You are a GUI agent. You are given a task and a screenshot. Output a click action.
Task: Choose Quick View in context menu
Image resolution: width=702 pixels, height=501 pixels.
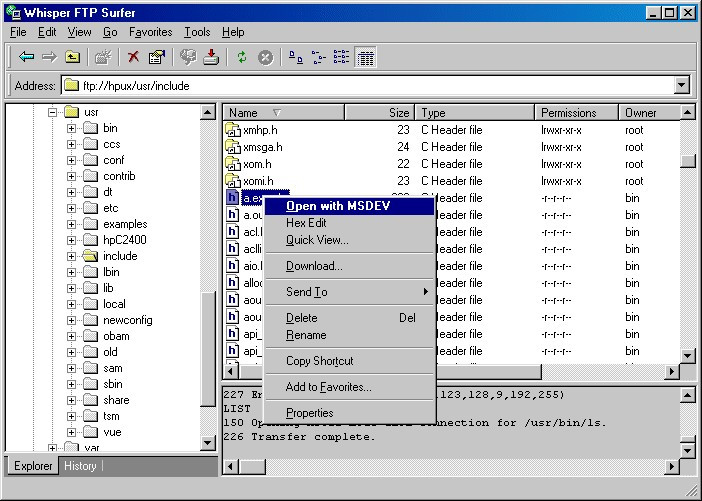[350, 240]
